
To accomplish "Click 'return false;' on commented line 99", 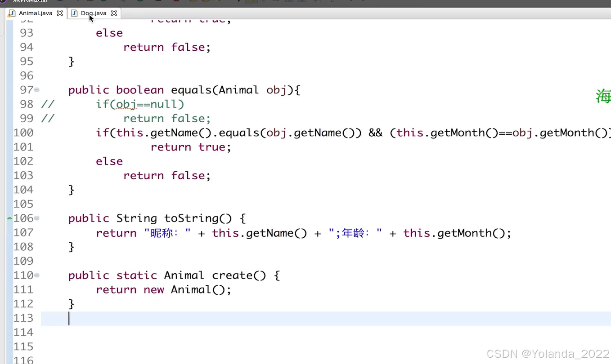I will pos(167,119).
